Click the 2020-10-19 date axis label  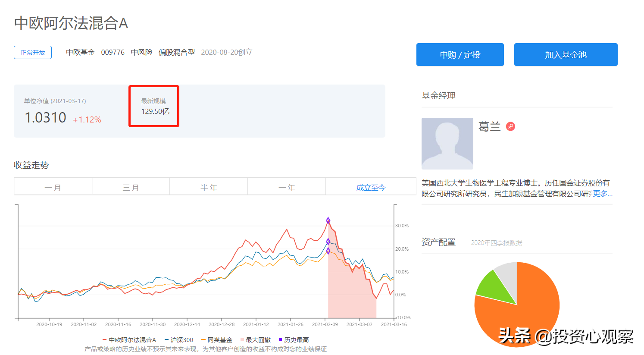[49, 324]
